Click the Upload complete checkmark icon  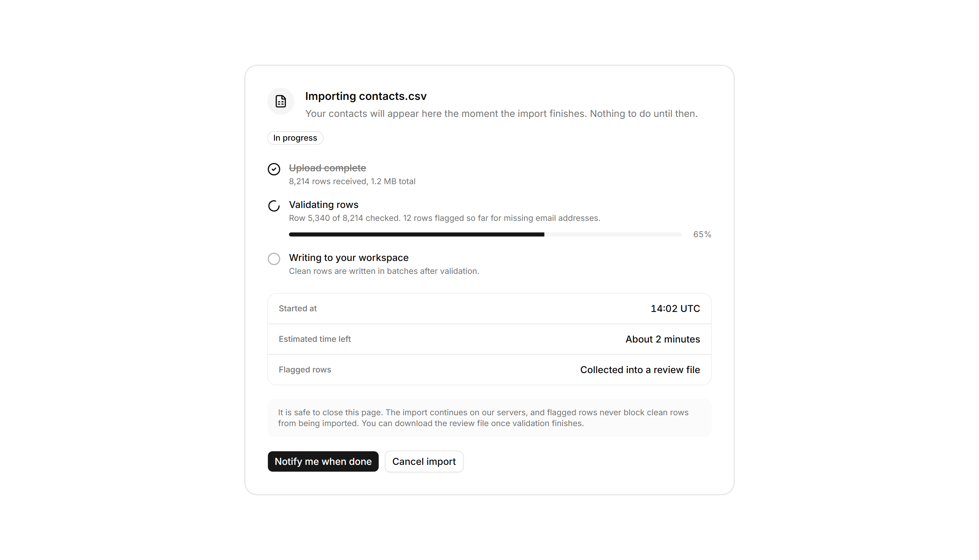[x=274, y=169]
